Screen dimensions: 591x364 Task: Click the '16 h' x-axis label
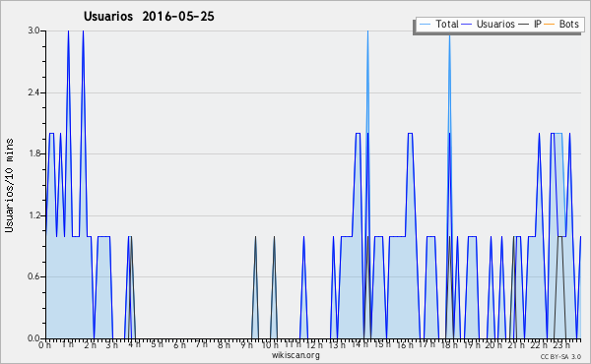pos(405,345)
